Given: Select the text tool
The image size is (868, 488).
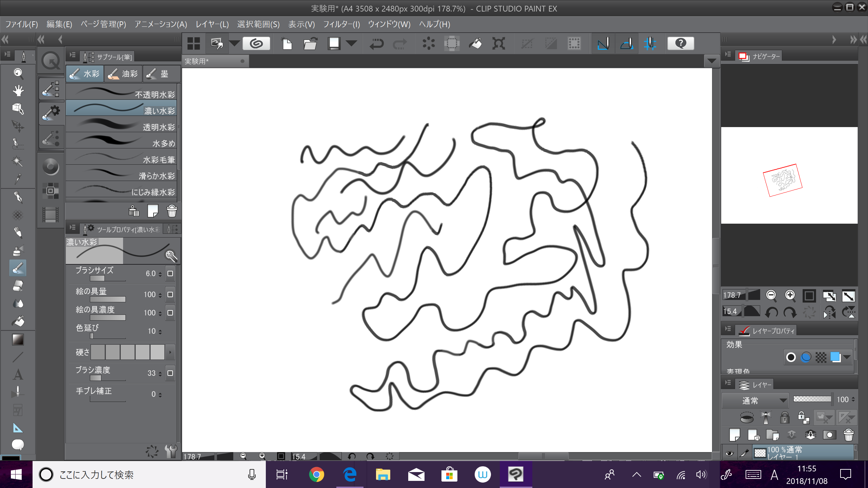Looking at the screenshot, I should 18,374.
